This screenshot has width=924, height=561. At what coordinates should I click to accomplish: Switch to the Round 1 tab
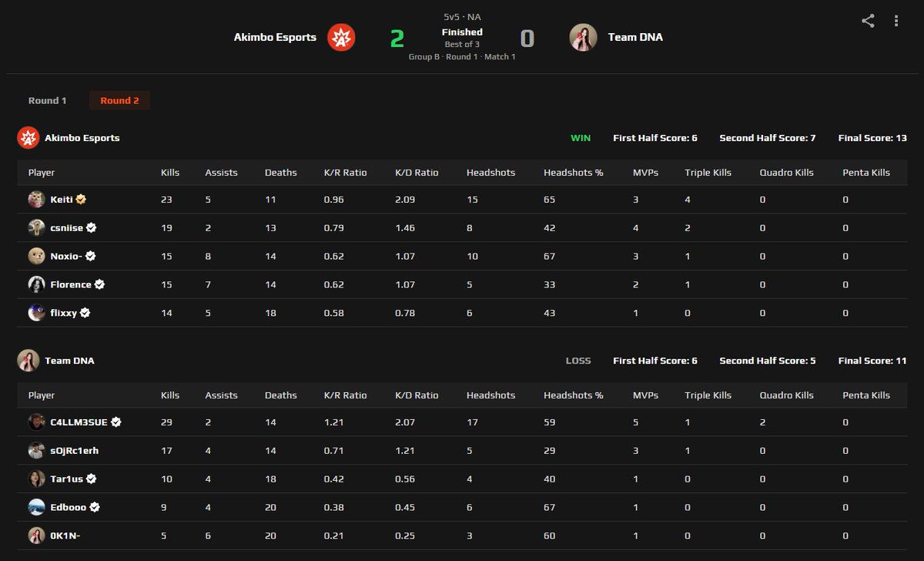pyautogui.click(x=48, y=101)
